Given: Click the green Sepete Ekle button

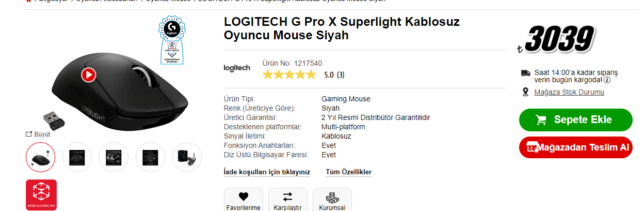Looking at the screenshot, I should [575, 120].
